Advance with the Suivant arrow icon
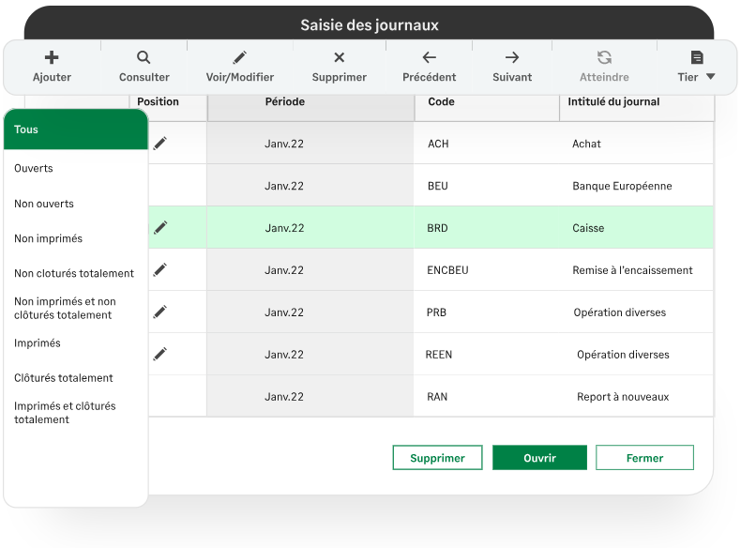This screenshot has height=548, width=756. (x=511, y=56)
